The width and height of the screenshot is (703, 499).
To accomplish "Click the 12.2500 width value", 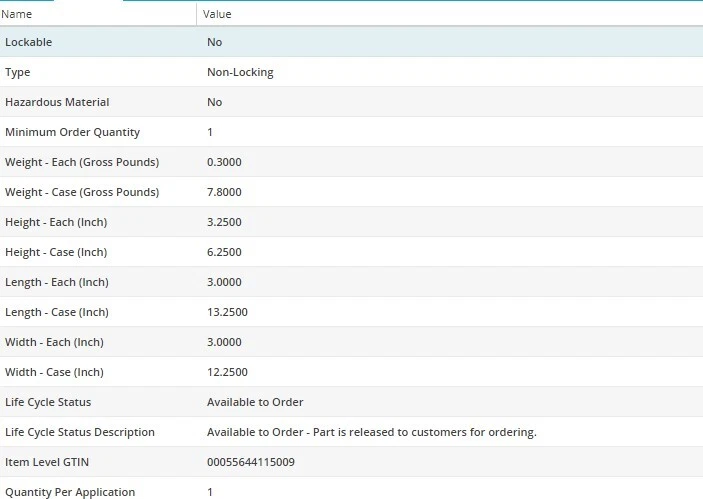I will pos(227,373).
